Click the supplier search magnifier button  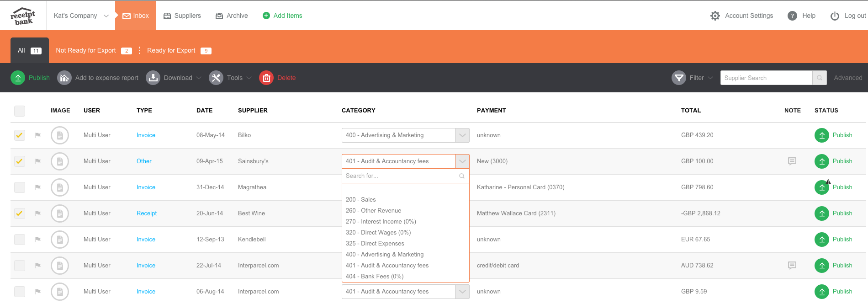[820, 78]
